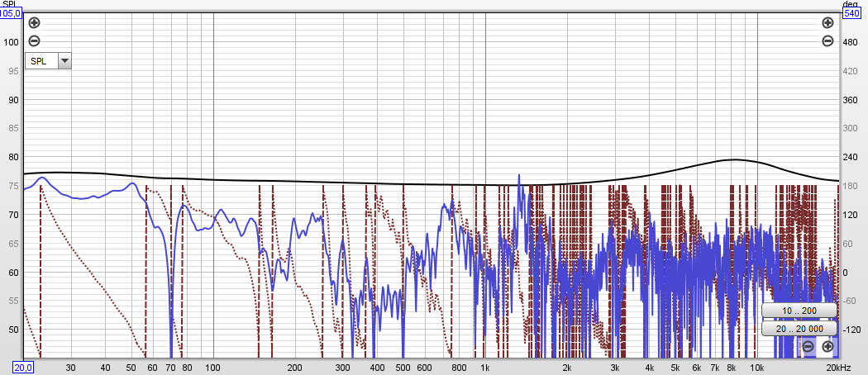Edit the 20,0 start frequency field
The image size is (868, 375).
tap(24, 368)
